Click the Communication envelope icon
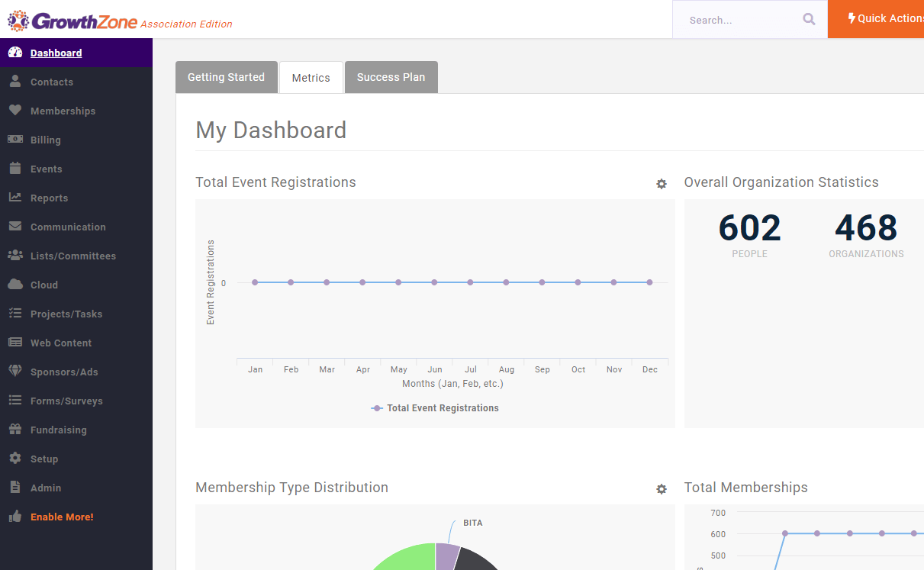 [15, 227]
